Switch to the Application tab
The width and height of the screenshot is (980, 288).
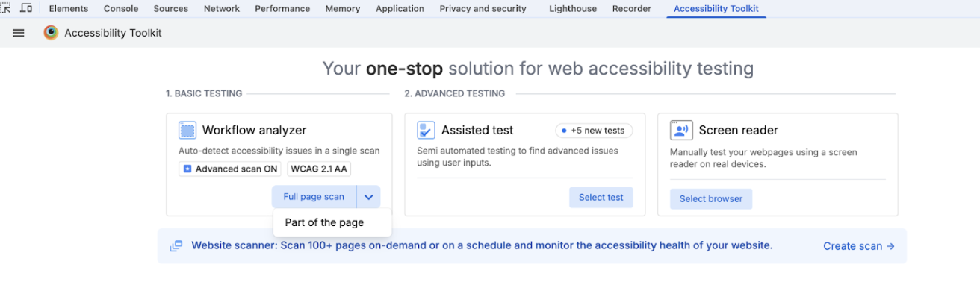[400, 9]
